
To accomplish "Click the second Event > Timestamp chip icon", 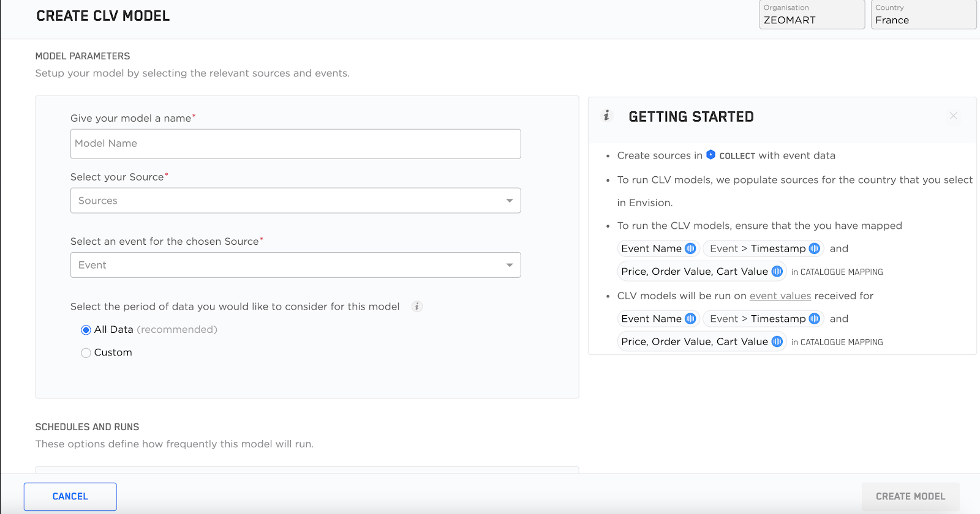I will tap(814, 319).
